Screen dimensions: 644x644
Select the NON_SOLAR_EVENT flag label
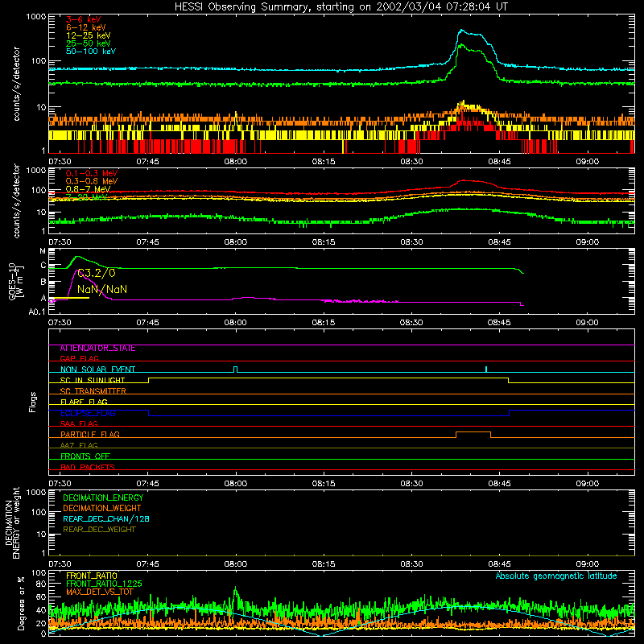(97, 369)
